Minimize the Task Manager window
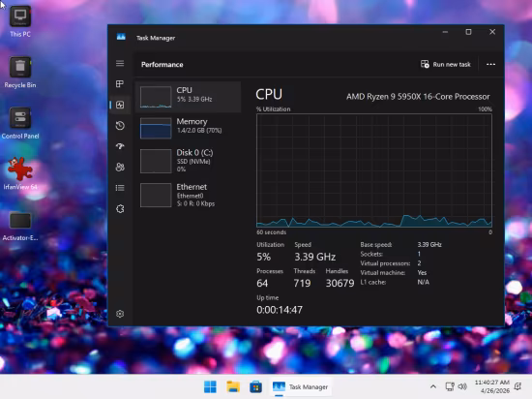The width and height of the screenshot is (532, 399). coord(445,32)
